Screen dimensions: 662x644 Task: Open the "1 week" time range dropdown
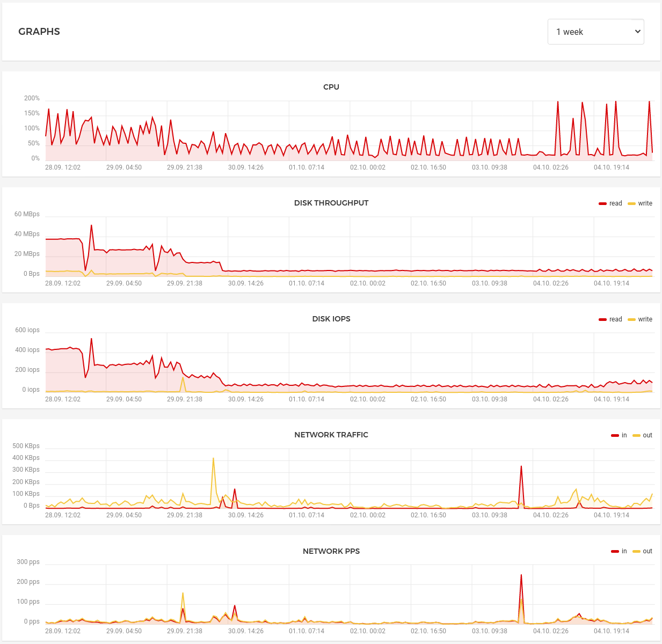[595, 32]
